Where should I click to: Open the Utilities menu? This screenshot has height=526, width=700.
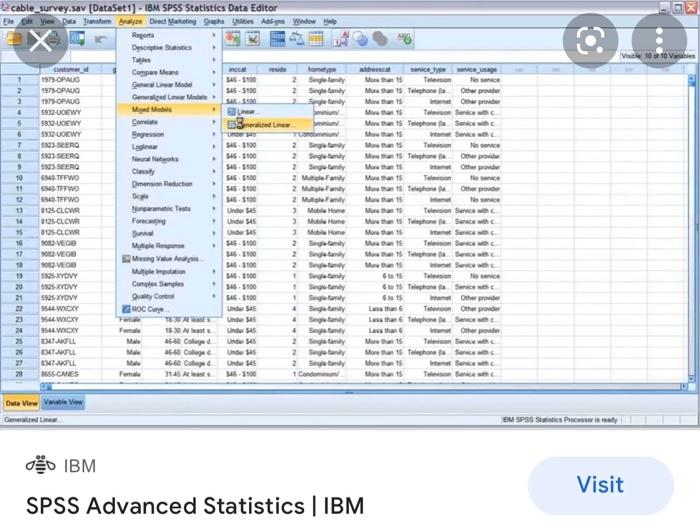pos(242,21)
